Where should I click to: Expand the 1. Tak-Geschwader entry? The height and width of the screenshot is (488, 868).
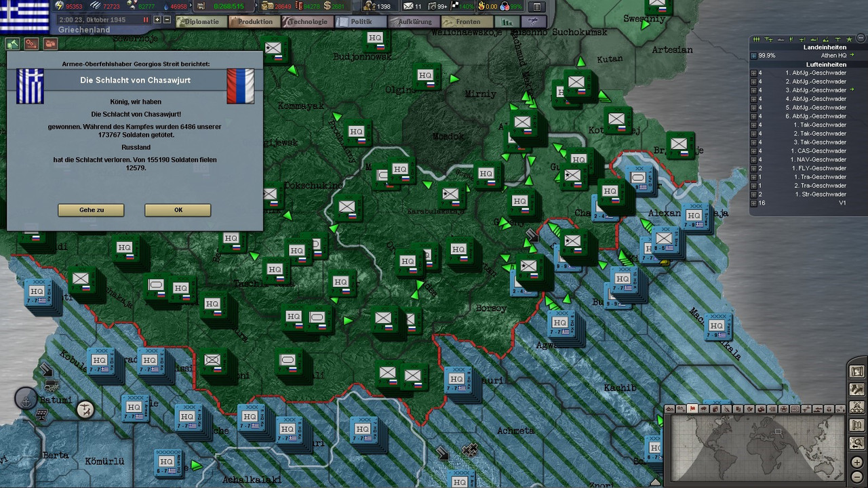(x=753, y=125)
